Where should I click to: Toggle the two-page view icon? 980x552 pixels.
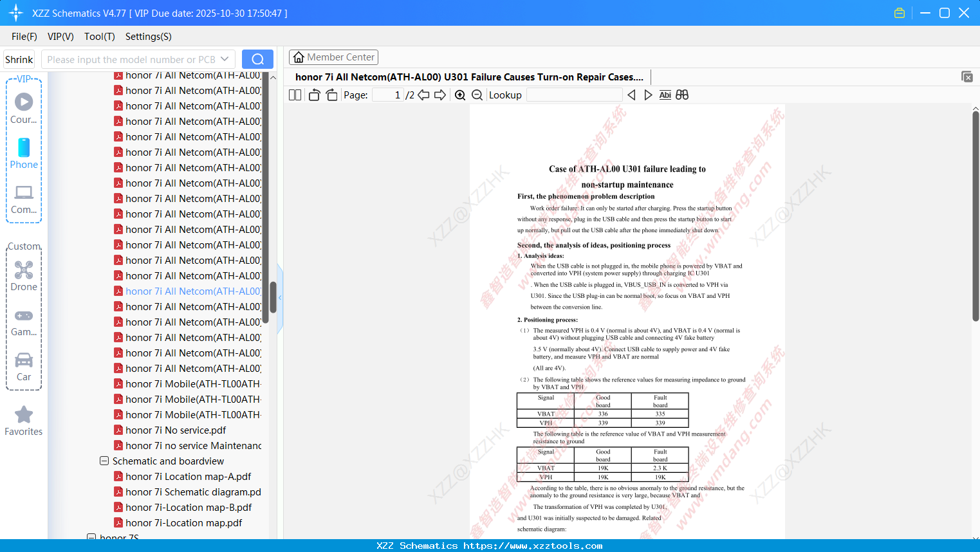[x=295, y=95]
